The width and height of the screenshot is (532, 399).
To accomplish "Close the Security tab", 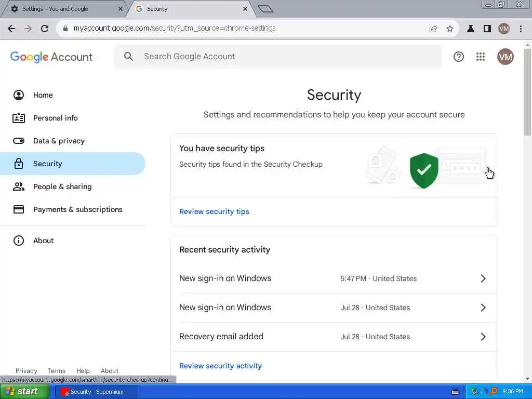I will pos(245,9).
